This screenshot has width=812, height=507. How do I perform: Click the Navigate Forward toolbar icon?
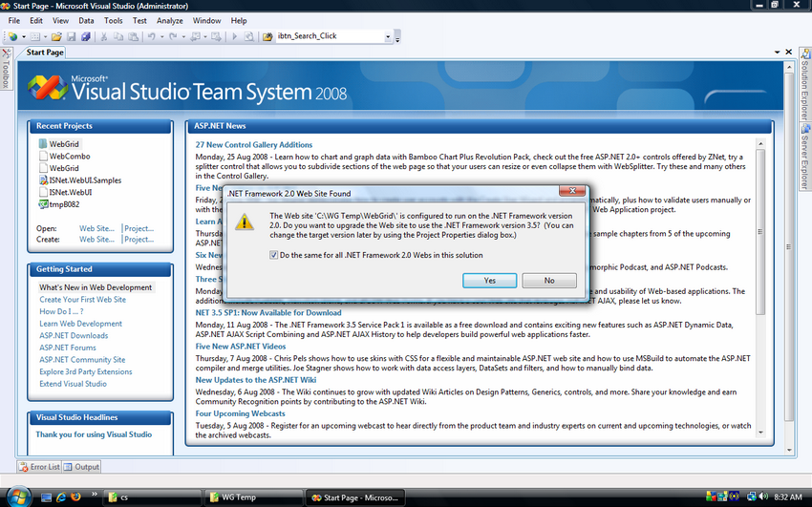(x=216, y=36)
